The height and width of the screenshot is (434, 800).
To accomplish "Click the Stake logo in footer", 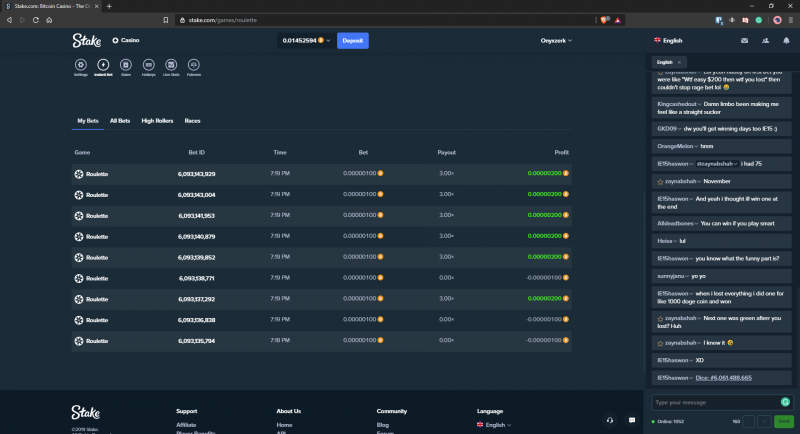I will [x=86, y=412].
